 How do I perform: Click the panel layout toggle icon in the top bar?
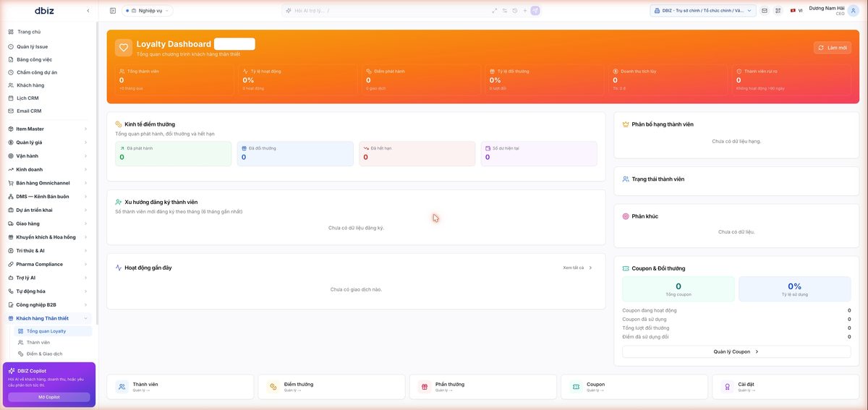[x=113, y=11]
